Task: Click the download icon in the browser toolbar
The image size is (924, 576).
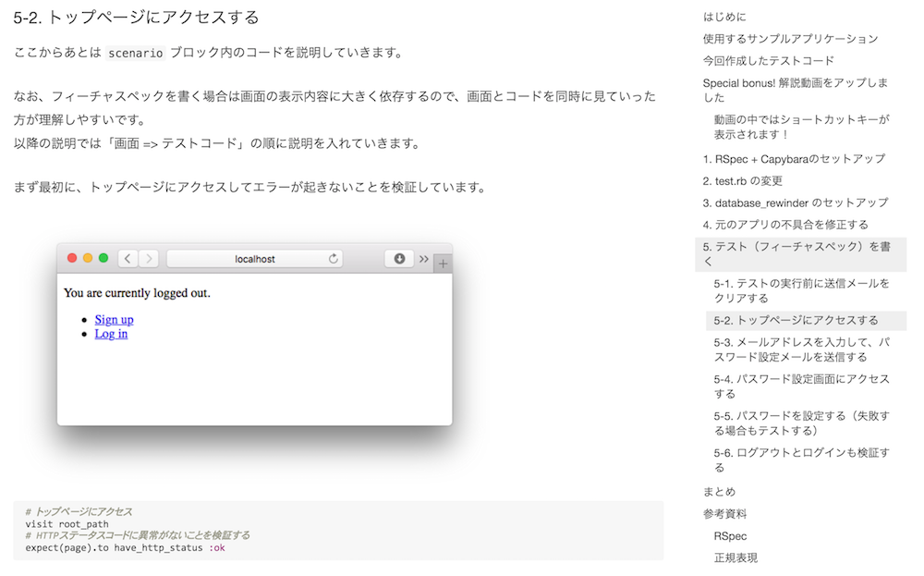Action: pos(399,258)
